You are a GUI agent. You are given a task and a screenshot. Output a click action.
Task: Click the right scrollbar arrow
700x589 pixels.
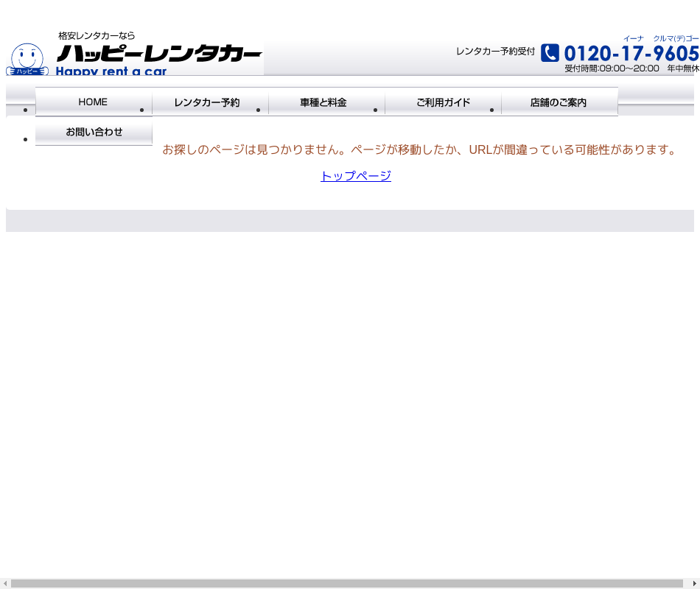click(694, 584)
